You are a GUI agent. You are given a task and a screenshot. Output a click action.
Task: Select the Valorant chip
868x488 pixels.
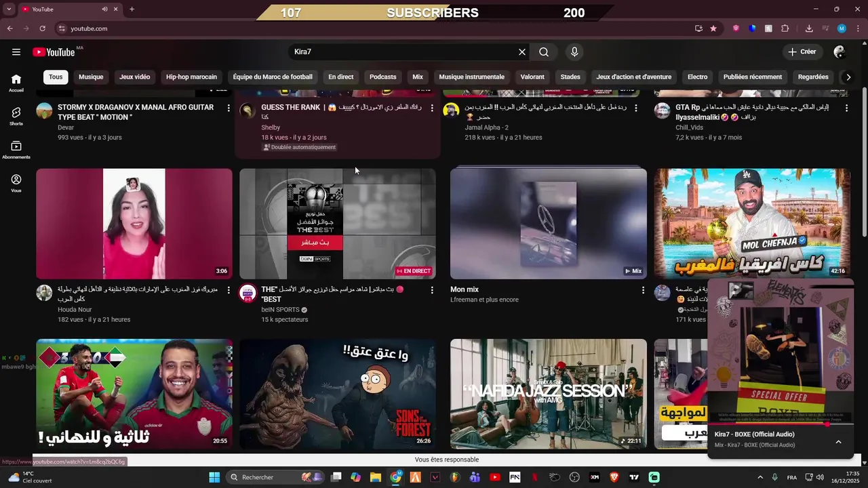(x=532, y=77)
